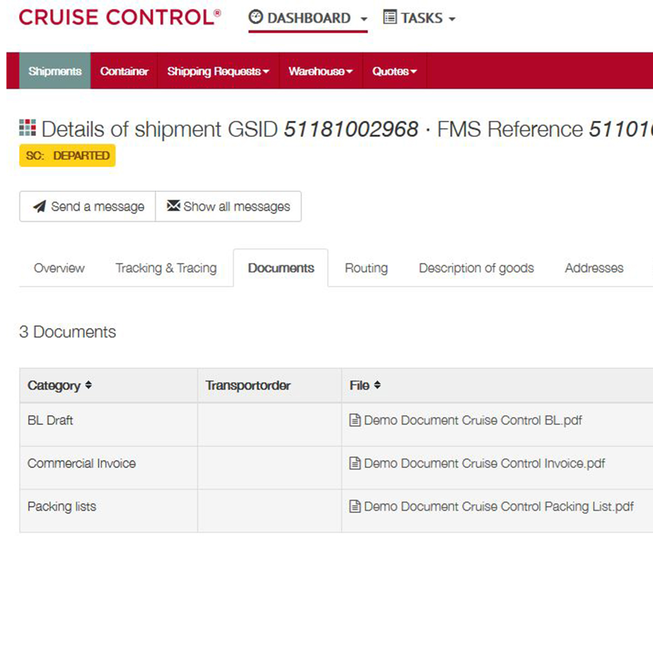Click the Show all messages button
653x653 pixels.
pos(229,207)
